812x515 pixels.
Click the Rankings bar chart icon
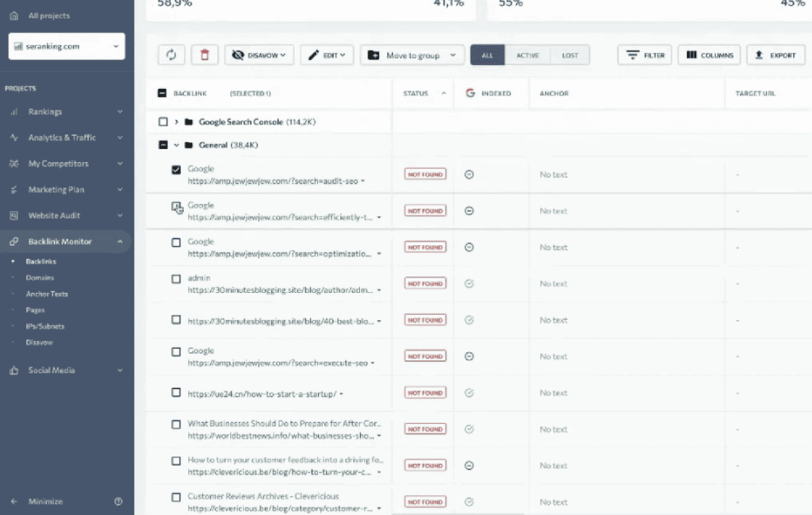click(14, 111)
